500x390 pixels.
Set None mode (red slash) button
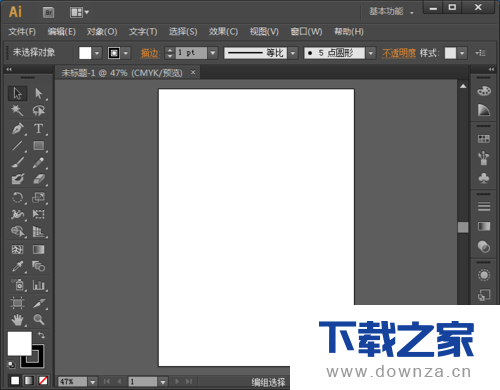[x=43, y=381]
